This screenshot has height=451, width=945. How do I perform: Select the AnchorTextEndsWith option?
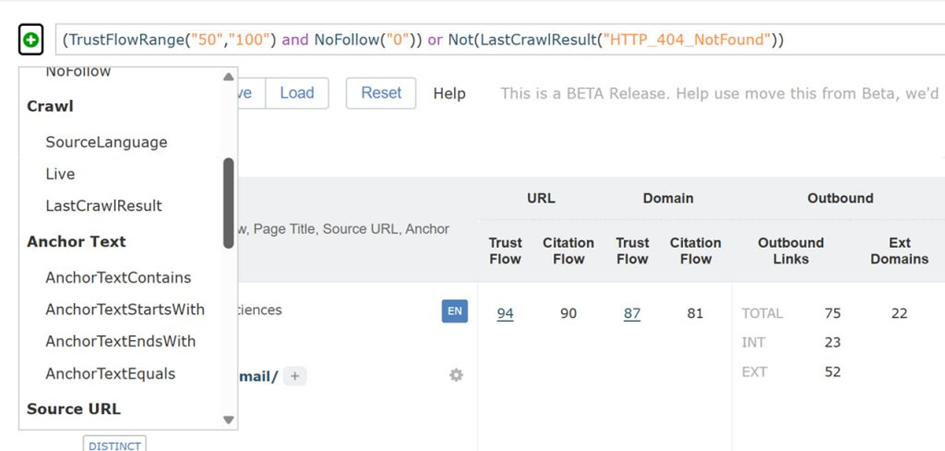tap(120, 342)
